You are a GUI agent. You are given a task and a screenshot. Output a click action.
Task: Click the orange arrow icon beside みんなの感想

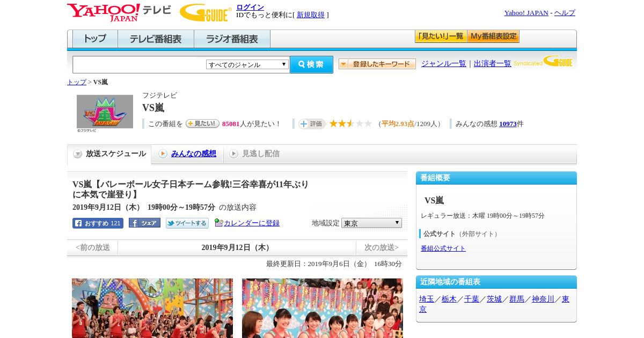[x=163, y=154]
